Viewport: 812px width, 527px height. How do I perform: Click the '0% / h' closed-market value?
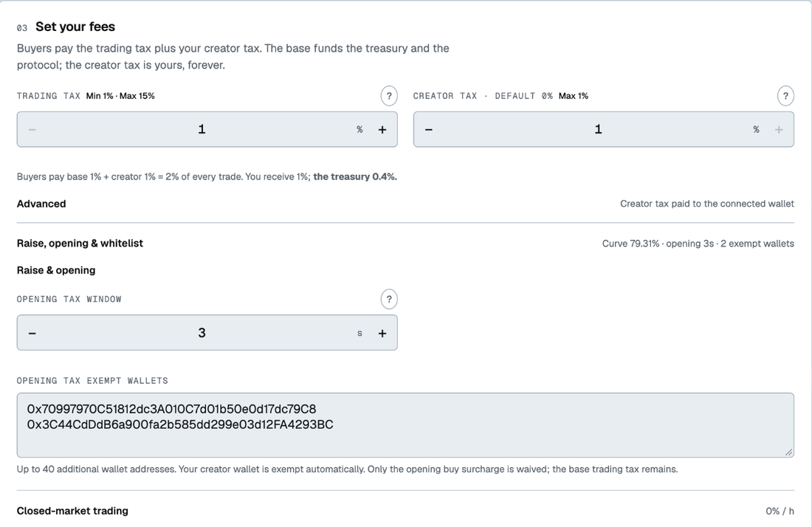coord(780,511)
